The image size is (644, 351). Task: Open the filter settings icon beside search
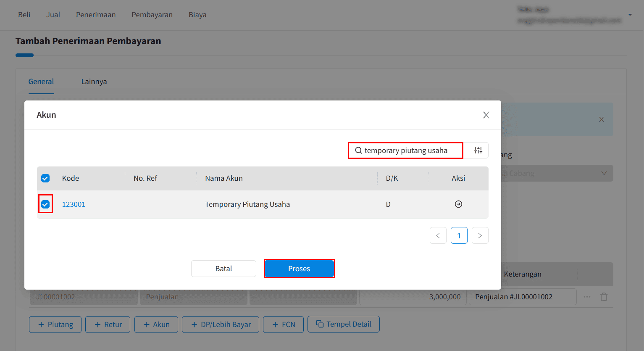tap(478, 150)
